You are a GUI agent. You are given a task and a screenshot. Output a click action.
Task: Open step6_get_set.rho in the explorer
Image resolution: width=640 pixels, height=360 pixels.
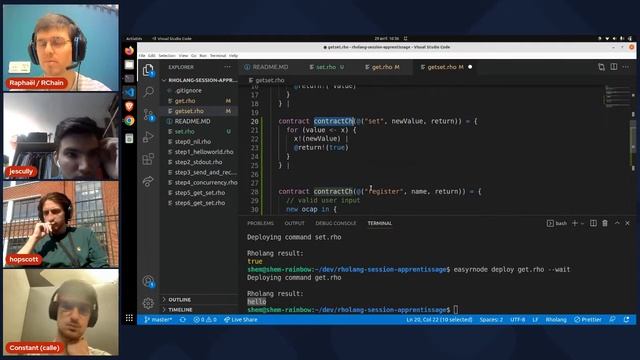pos(200,203)
